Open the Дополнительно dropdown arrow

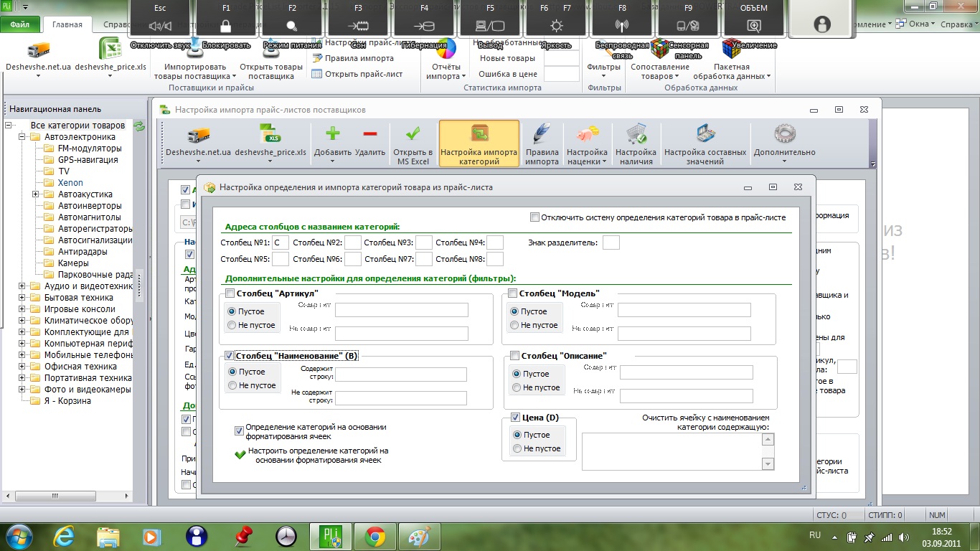pyautogui.click(x=784, y=161)
